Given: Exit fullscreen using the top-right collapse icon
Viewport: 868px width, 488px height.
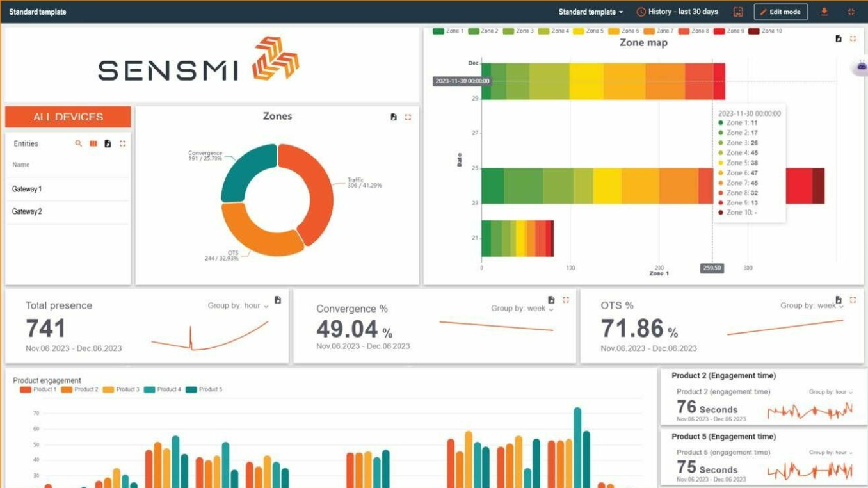Looking at the screenshot, I should 851,12.
